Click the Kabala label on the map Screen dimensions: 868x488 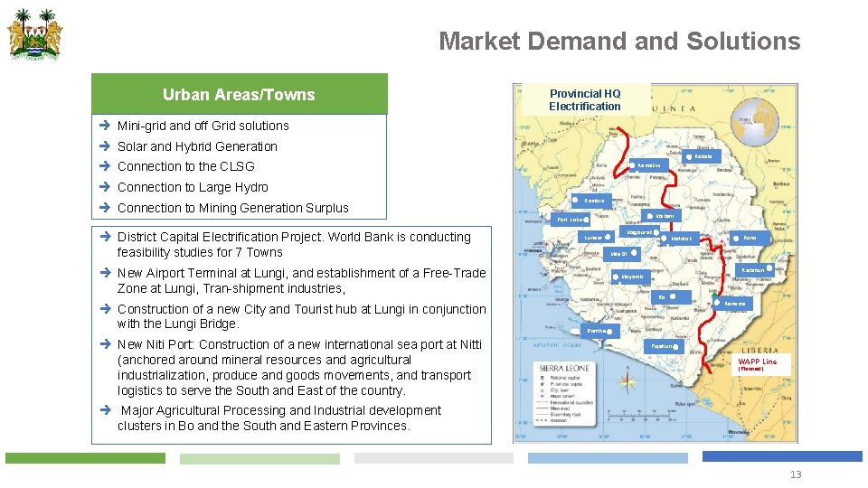(x=701, y=156)
